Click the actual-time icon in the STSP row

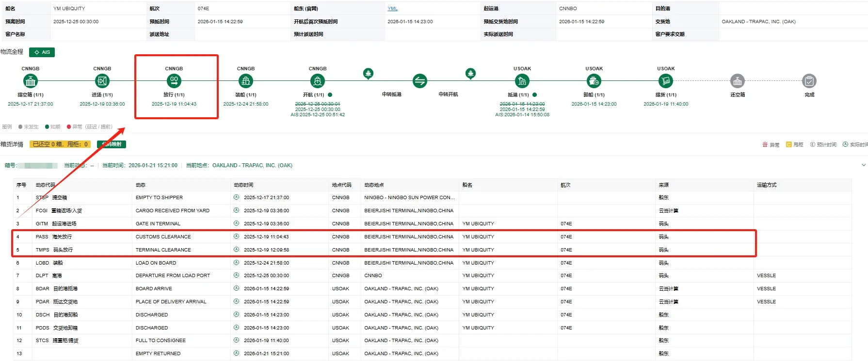[237, 197]
